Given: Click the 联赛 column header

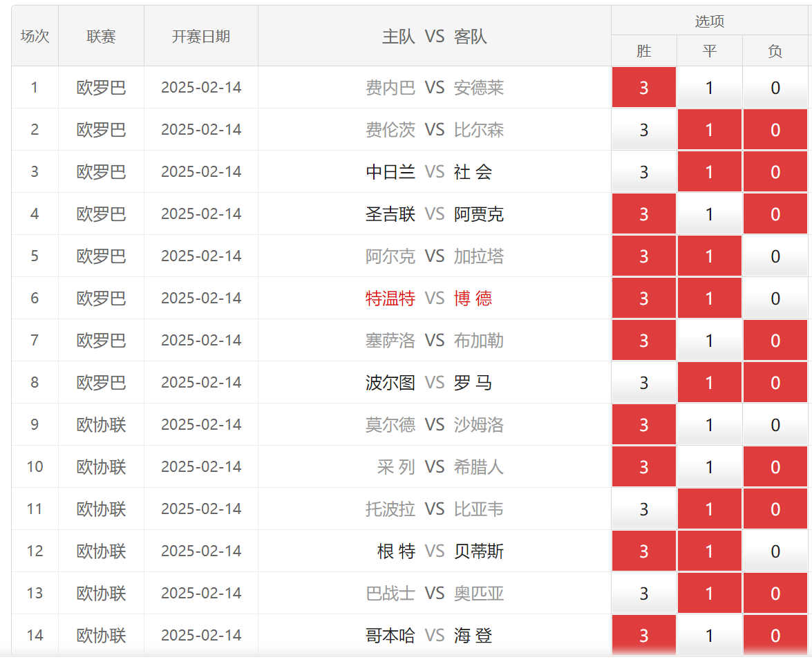Looking at the screenshot, I should pos(101,36).
